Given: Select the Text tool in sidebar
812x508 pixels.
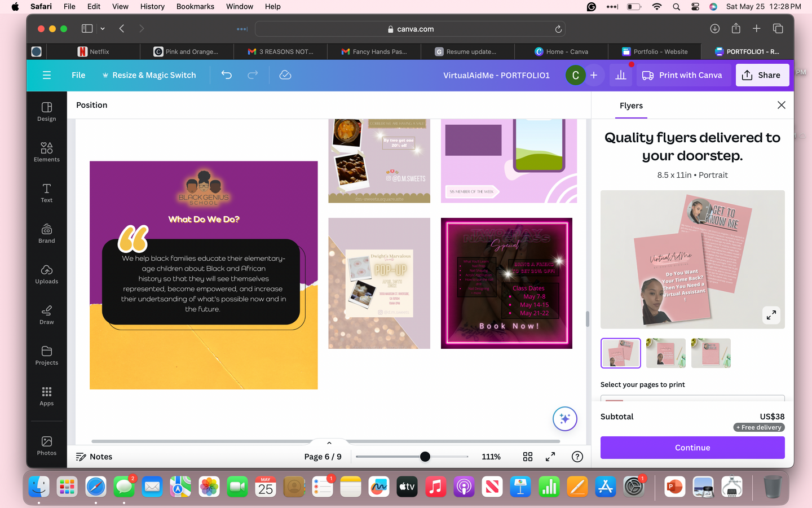Looking at the screenshot, I should tap(46, 192).
